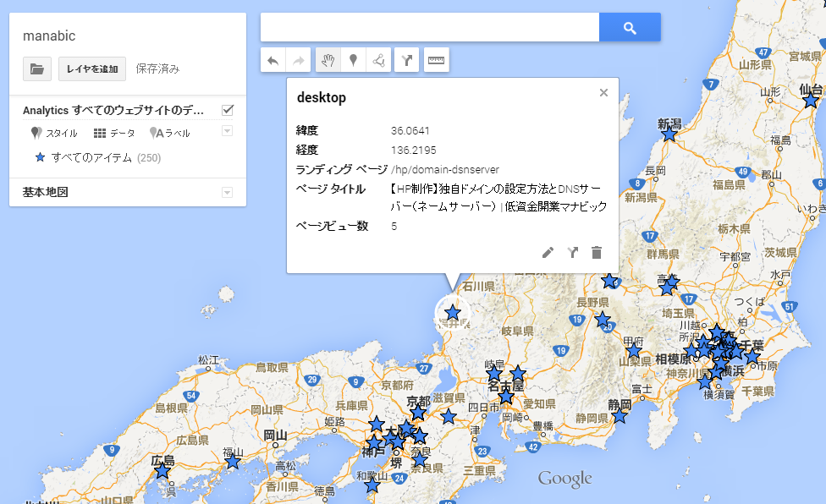The width and height of the screenshot is (826, 504).
Task: Click the blue search button
Action: point(630,27)
